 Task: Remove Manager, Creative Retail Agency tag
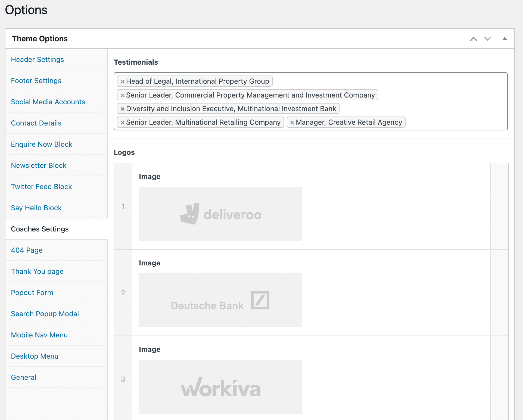click(292, 123)
